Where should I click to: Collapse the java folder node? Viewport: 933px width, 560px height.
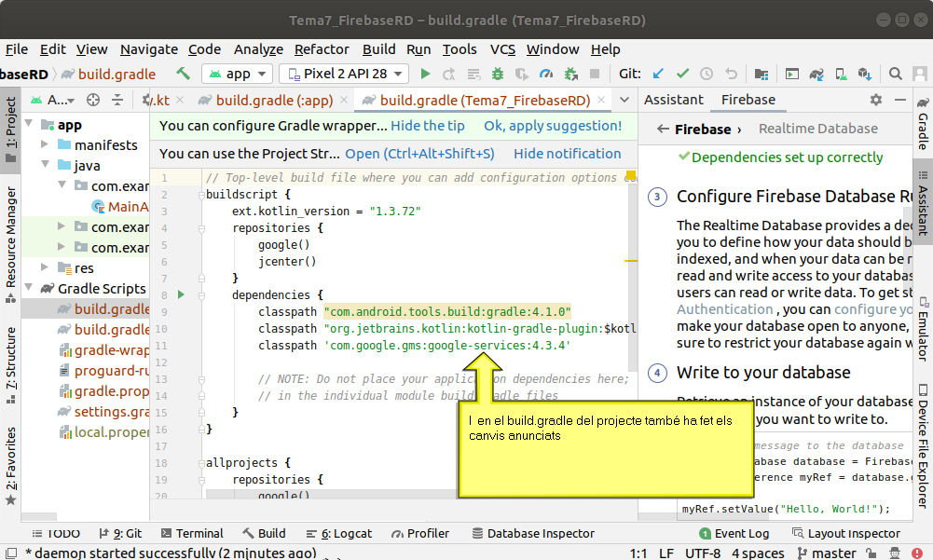[45, 164]
